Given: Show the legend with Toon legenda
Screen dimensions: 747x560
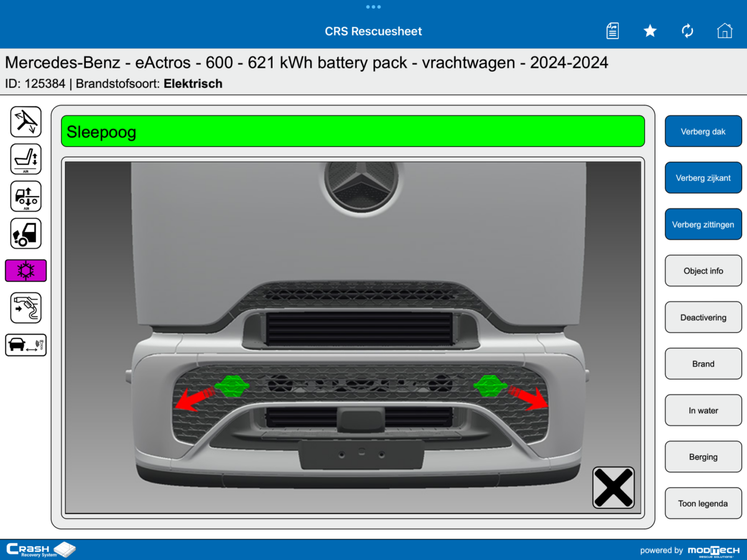Looking at the screenshot, I should (703, 503).
